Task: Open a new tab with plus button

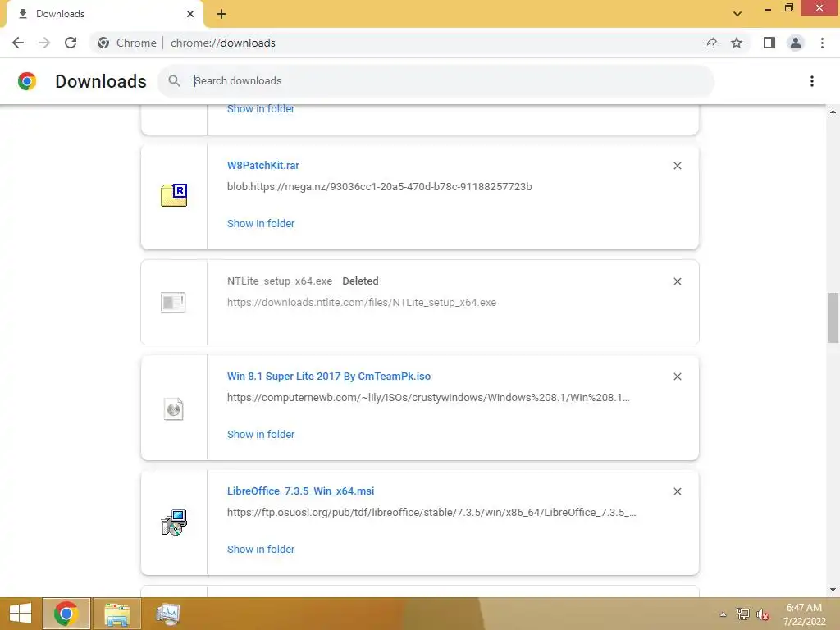Action: click(221, 14)
